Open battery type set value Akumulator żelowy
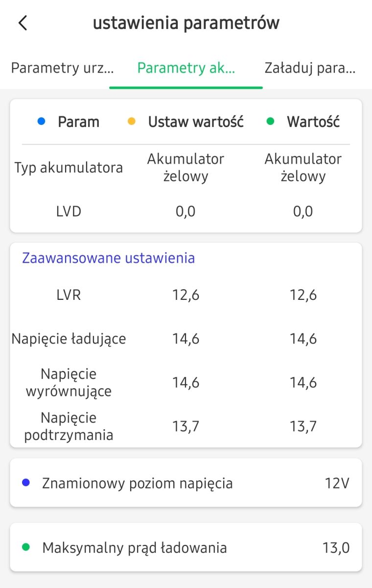Viewport: 372px width, 588px height. pos(186,167)
